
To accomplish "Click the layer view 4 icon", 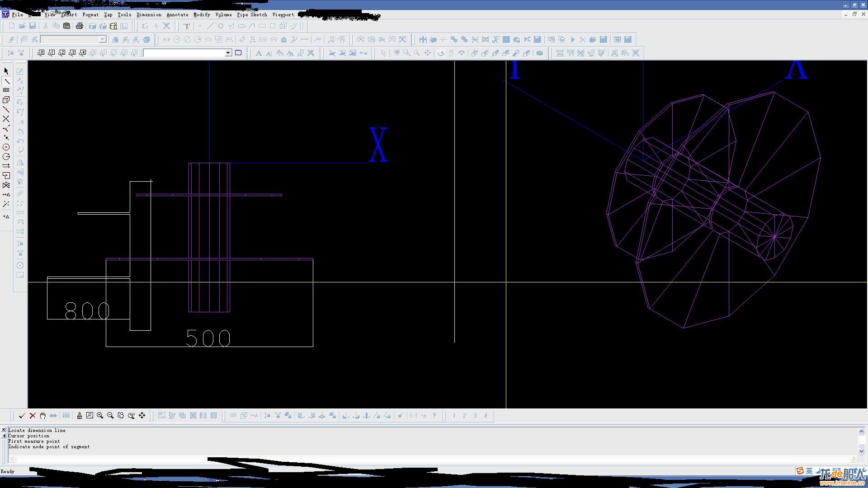I will pyautogui.click(x=83, y=53).
